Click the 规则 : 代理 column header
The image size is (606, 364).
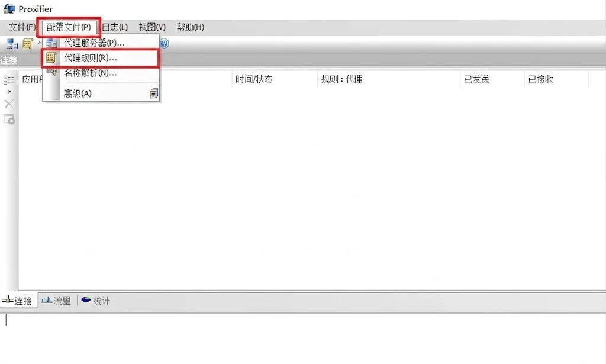tap(388, 79)
